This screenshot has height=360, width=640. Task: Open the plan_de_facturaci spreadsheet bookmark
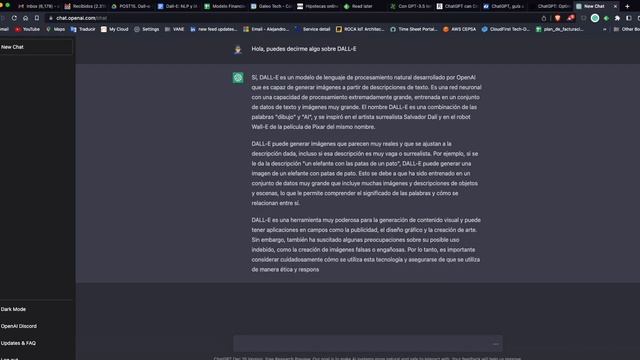pyautogui.click(x=560, y=29)
